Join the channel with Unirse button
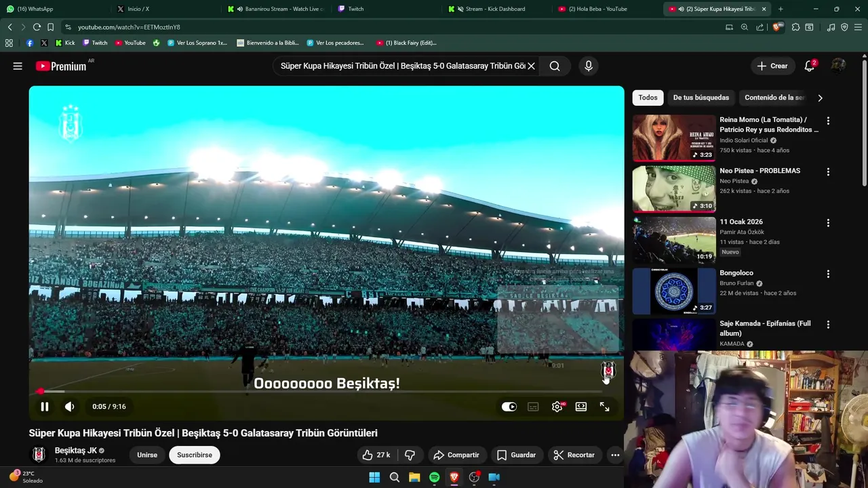Image resolution: width=868 pixels, height=488 pixels. point(147,455)
